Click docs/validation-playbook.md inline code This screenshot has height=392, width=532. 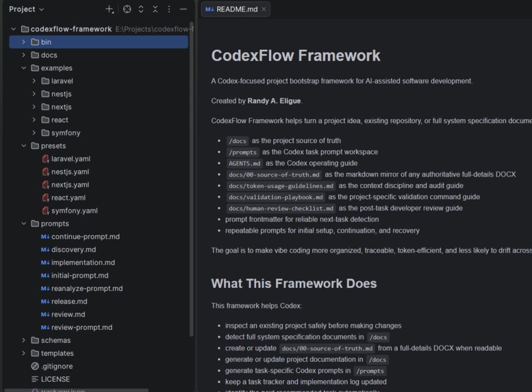click(x=275, y=197)
